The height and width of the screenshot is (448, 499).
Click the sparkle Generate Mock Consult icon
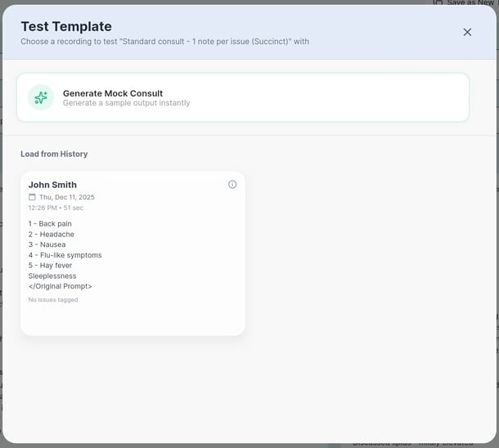[41, 97]
